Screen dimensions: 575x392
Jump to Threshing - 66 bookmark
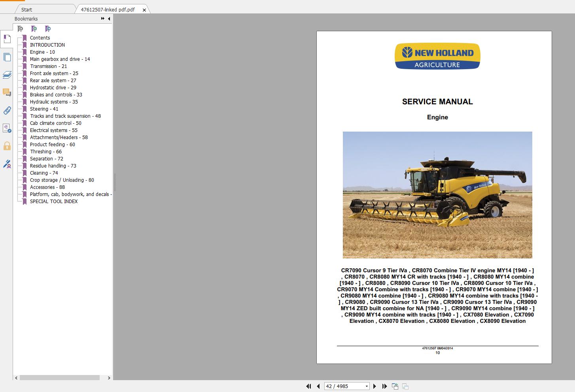(x=46, y=152)
